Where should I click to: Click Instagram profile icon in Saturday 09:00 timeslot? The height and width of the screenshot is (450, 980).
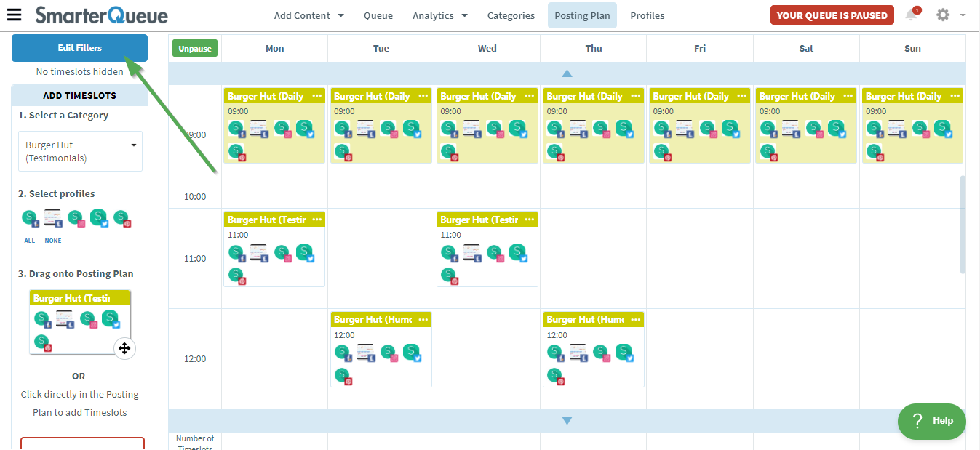point(815,129)
